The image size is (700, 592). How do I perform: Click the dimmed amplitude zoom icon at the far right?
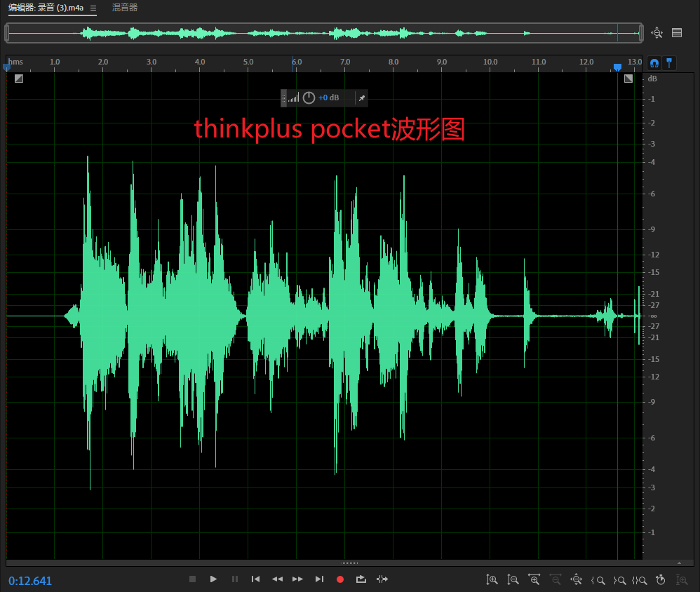coord(682,579)
